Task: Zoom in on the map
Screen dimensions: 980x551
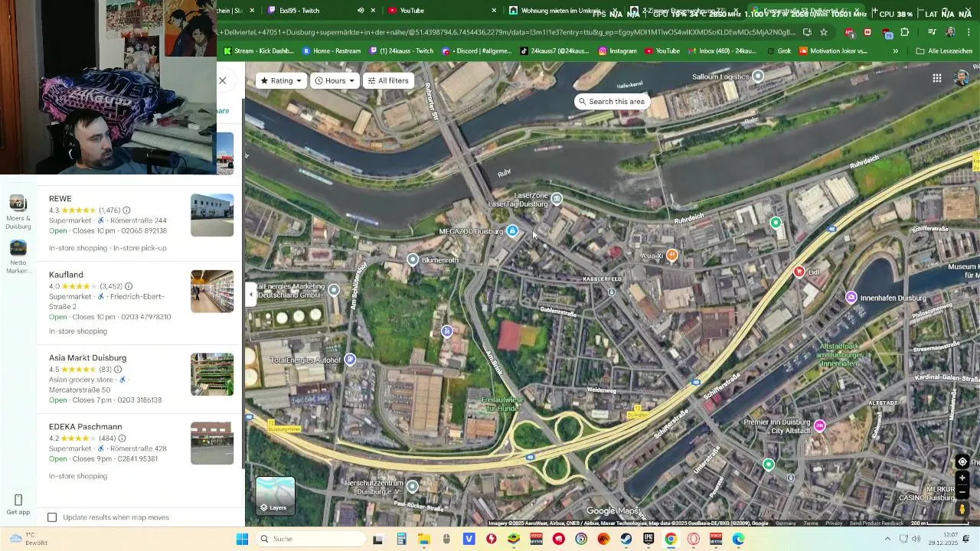Action: (x=962, y=478)
